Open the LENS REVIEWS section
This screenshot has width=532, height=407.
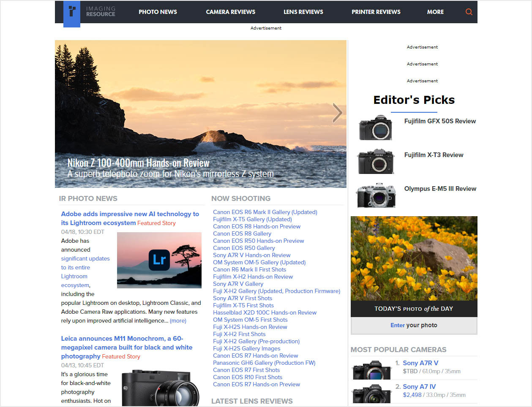pos(303,12)
